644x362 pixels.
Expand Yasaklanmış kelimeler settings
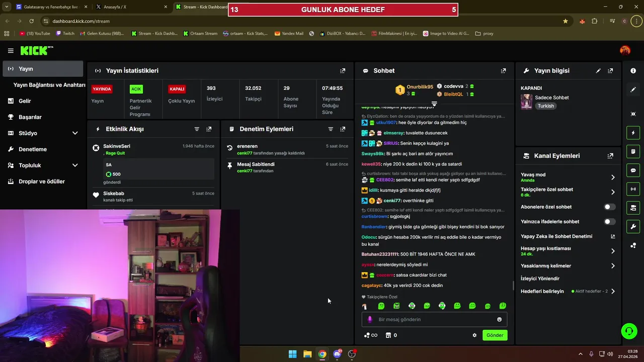(x=613, y=266)
